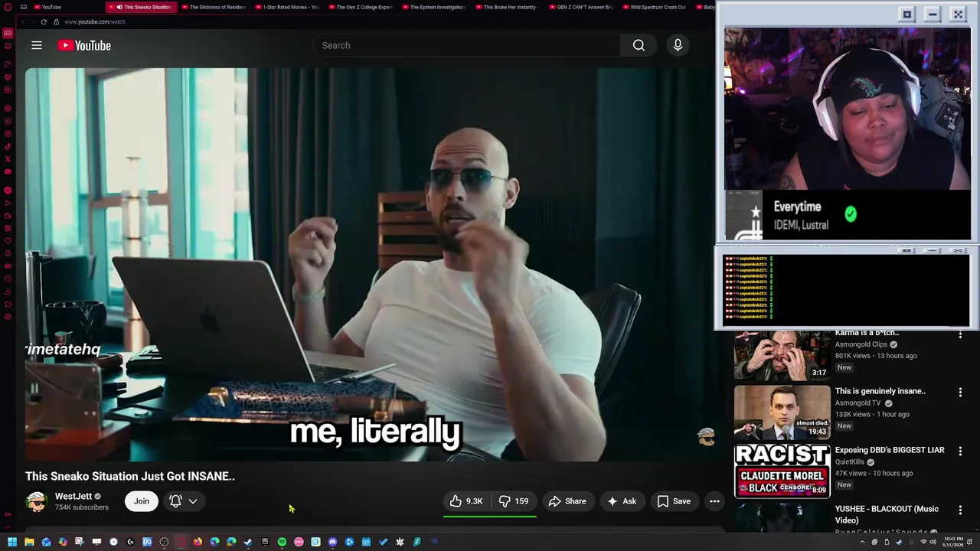Click the main video player to pause

click(371, 265)
